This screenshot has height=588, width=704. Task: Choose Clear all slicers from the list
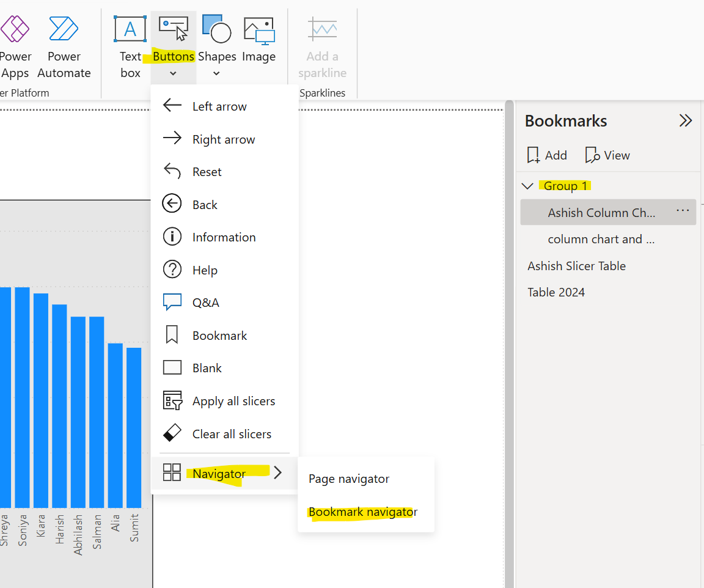232,433
